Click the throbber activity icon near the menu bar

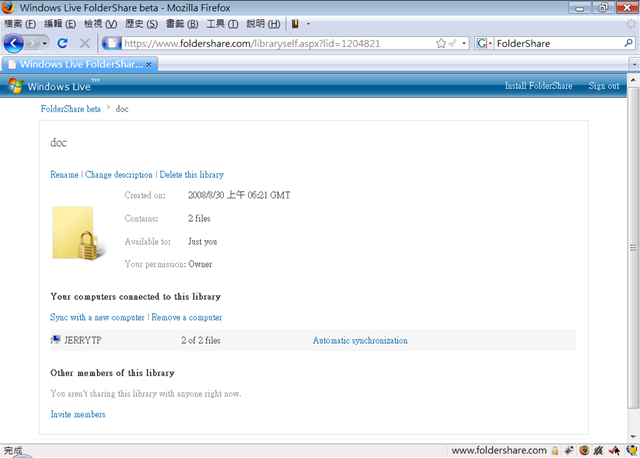pos(631,24)
